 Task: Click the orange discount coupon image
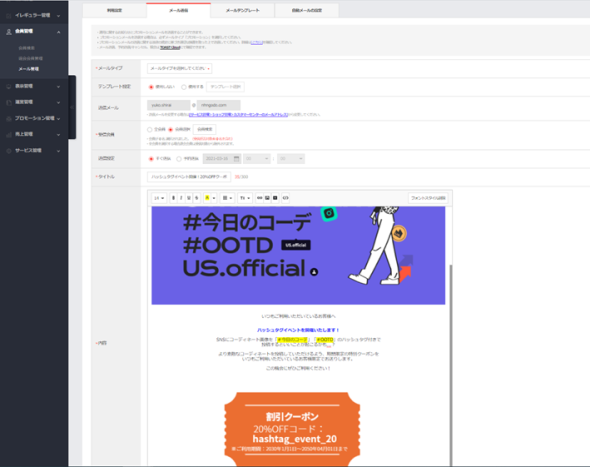pos(292,429)
